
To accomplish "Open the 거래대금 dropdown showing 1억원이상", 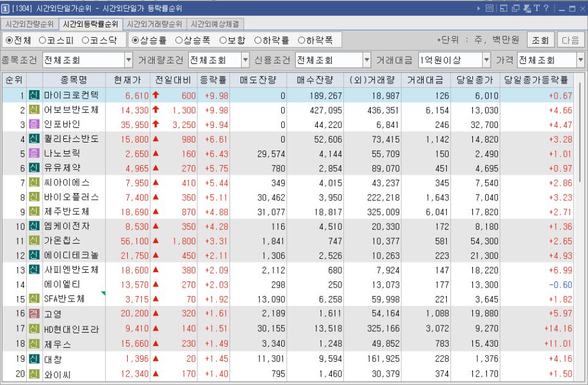I will (x=486, y=60).
